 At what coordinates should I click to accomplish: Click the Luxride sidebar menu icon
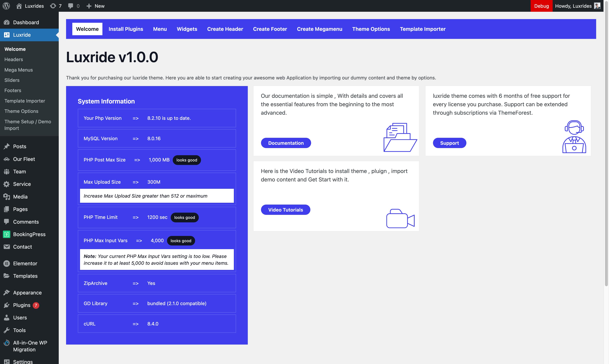pos(7,35)
